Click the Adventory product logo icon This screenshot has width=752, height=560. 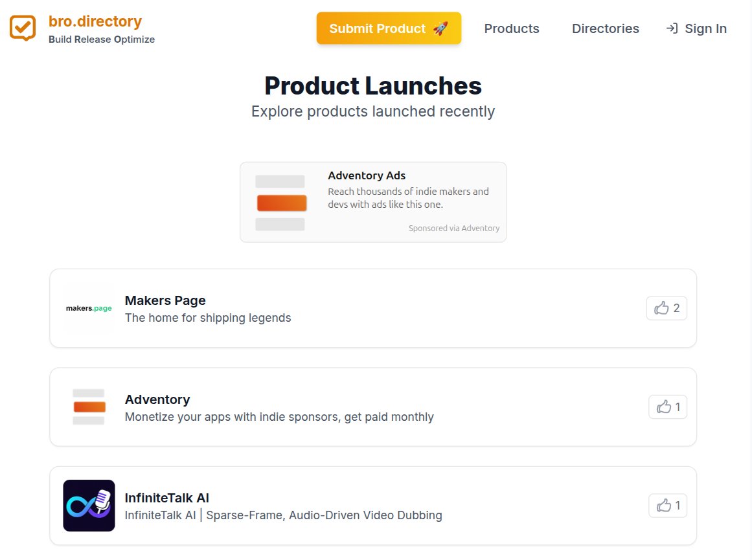pos(89,407)
